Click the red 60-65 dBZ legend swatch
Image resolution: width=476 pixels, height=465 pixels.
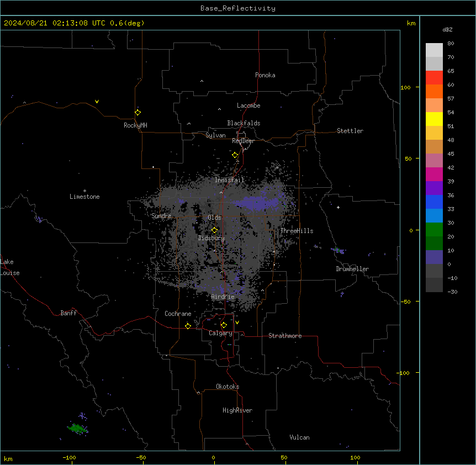tap(434, 77)
